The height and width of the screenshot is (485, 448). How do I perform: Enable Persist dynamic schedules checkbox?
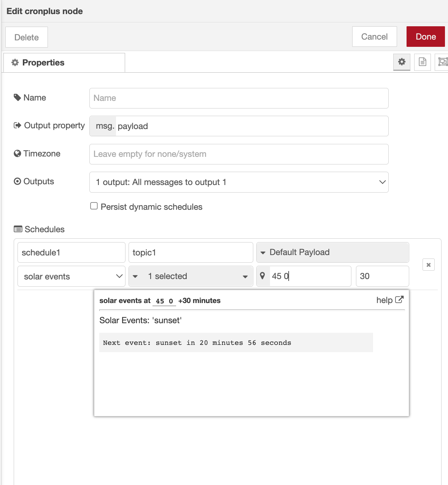[94, 206]
